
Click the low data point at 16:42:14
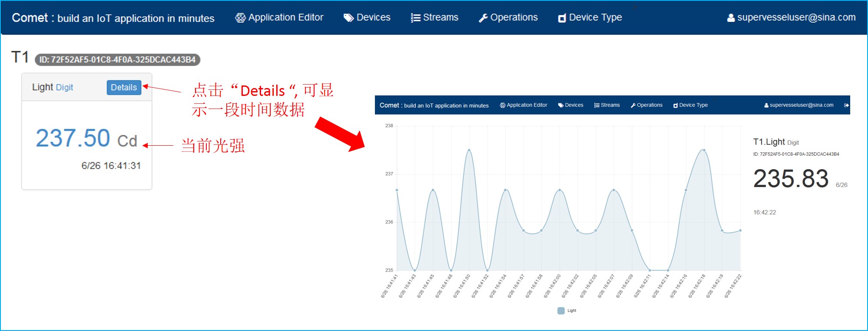[x=668, y=270]
